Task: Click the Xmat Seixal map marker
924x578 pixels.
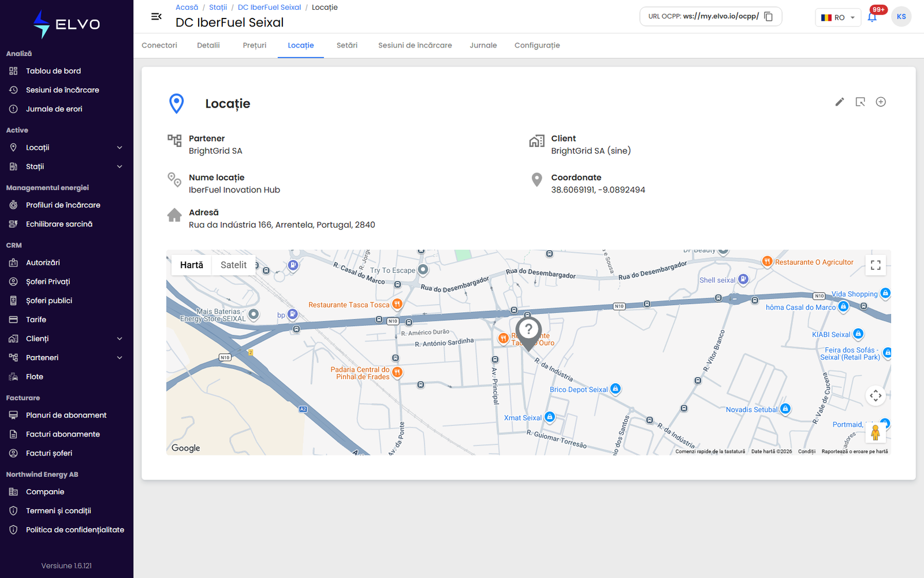Action: coord(549,417)
